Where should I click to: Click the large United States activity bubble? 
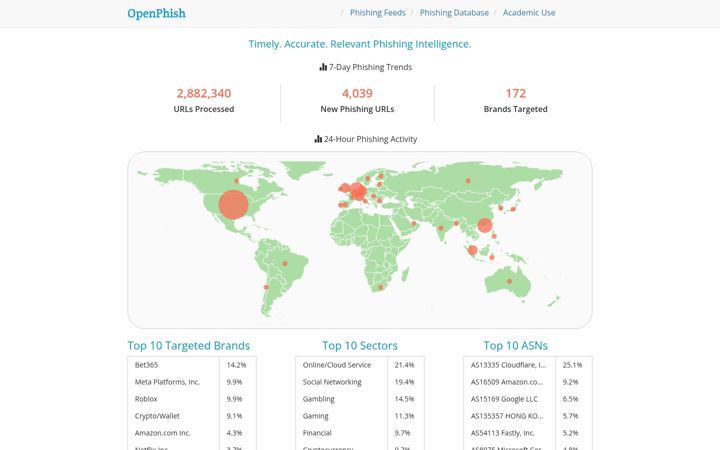click(233, 204)
